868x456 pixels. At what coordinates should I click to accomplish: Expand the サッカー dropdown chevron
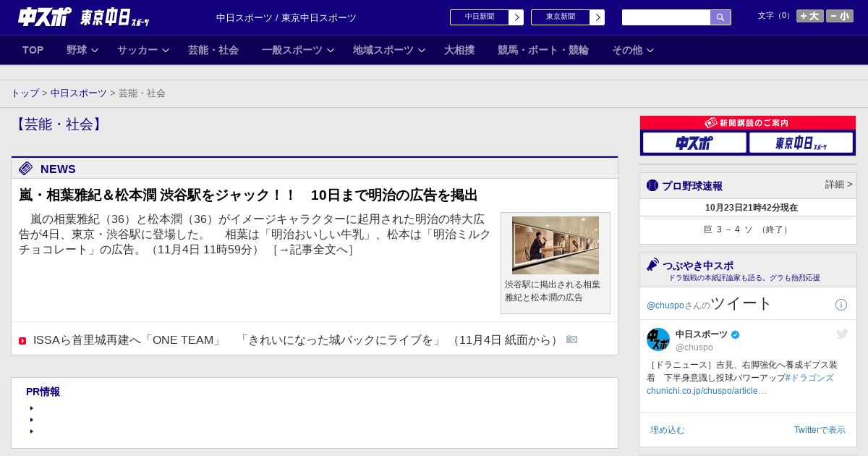click(166, 50)
